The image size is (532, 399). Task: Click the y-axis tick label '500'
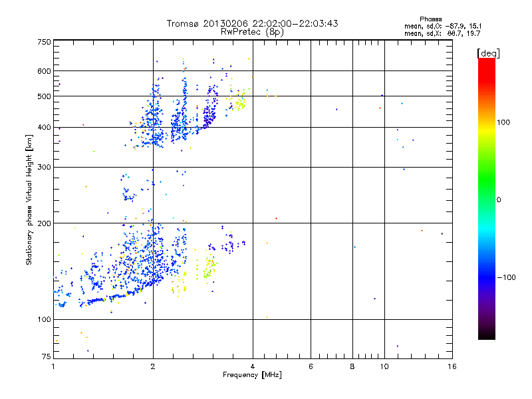point(44,96)
